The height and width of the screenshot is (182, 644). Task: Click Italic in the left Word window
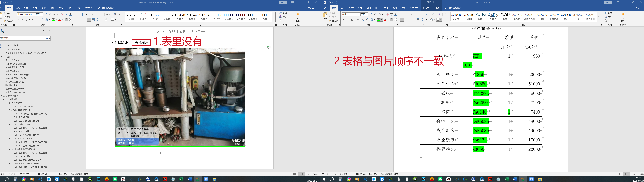(x=23, y=19)
